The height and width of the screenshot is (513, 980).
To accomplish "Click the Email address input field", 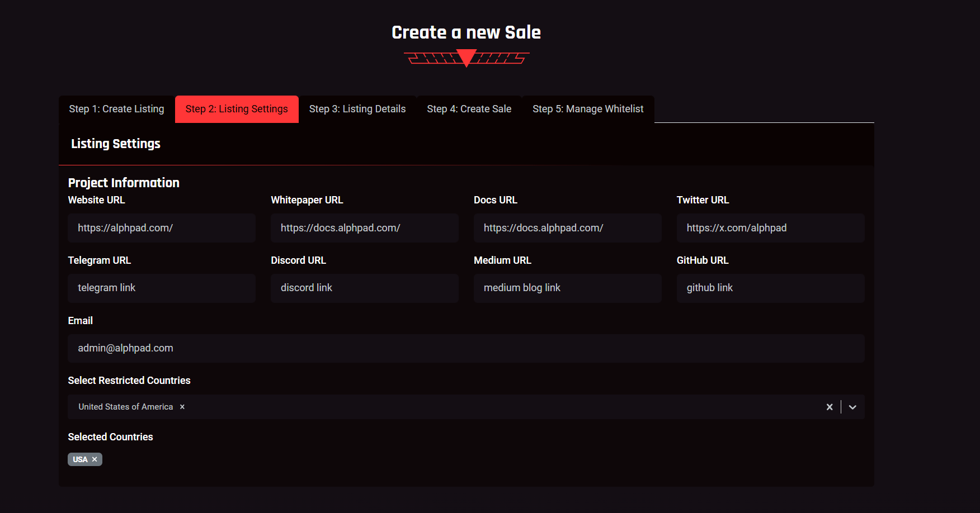I will coord(466,348).
